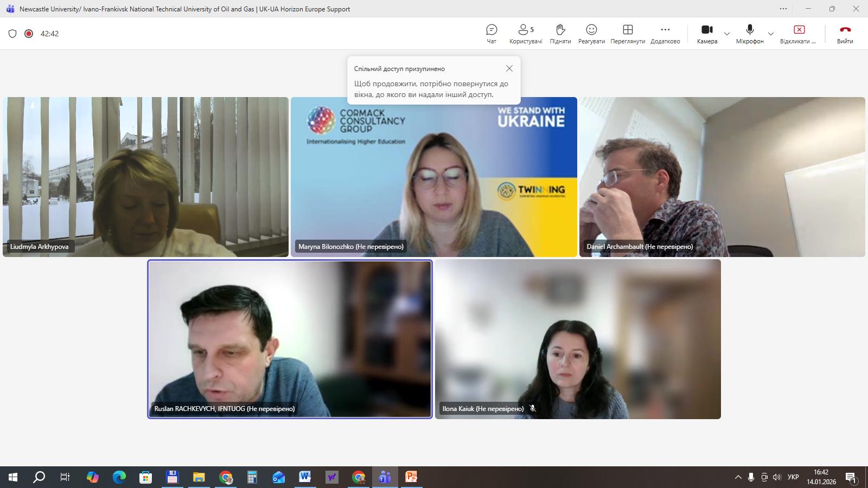
Task: Click the red recording indicator icon
Action: click(29, 34)
